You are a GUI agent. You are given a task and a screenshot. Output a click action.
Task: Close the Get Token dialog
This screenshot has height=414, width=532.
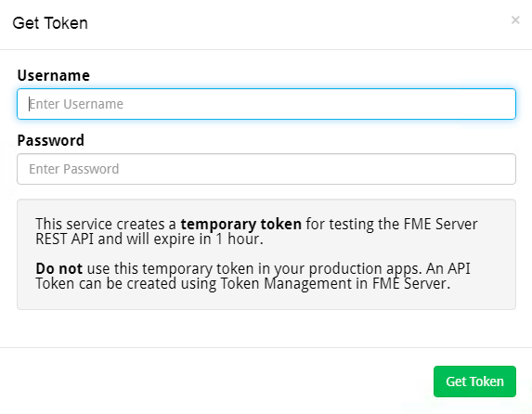(x=515, y=20)
